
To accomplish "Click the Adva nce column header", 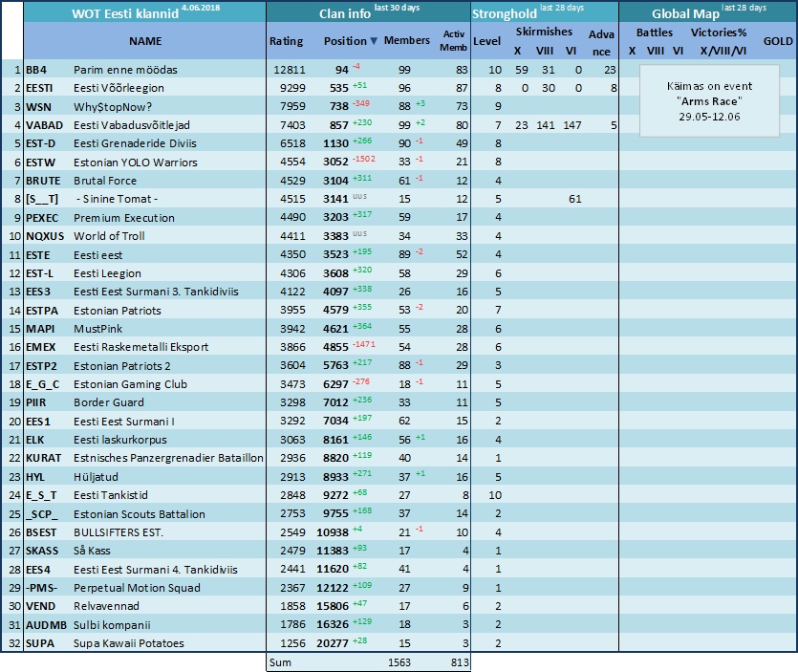I will pos(601,43).
